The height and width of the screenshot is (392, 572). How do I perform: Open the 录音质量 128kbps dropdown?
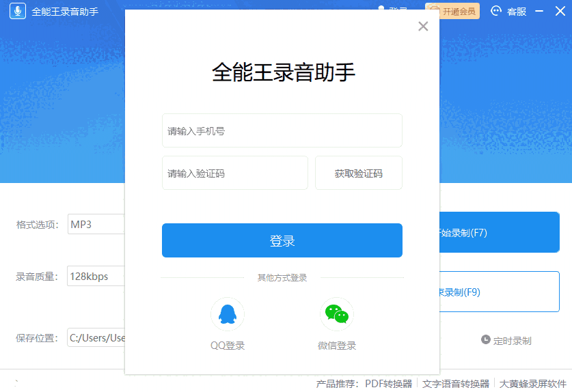tap(96, 276)
